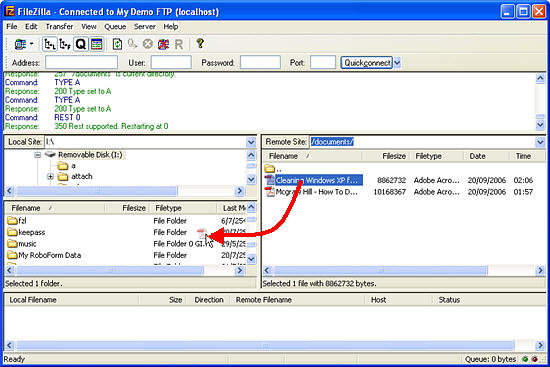
Task: Open the Quickconnect history dropdown arrow
Action: coord(397,63)
